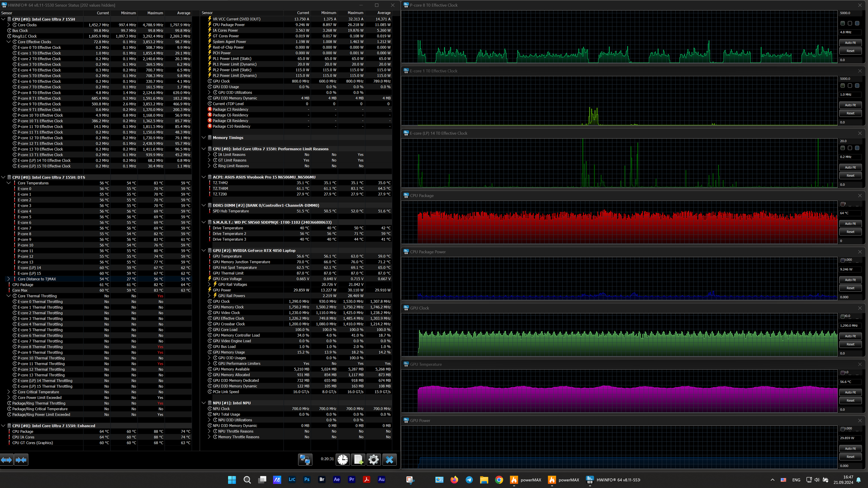The height and width of the screenshot is (488, 868).
Task: Click the start logging file icon
Action: (358, 460)
